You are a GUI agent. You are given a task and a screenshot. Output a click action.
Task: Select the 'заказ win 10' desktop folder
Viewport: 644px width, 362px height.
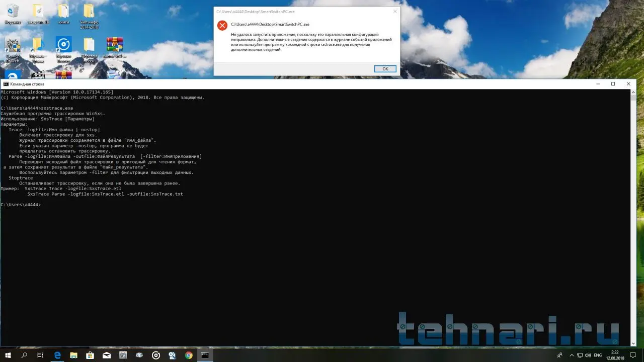38,14
